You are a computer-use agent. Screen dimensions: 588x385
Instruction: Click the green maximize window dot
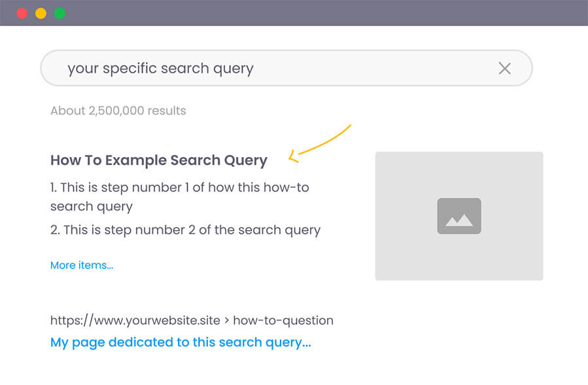click(60, 14)
